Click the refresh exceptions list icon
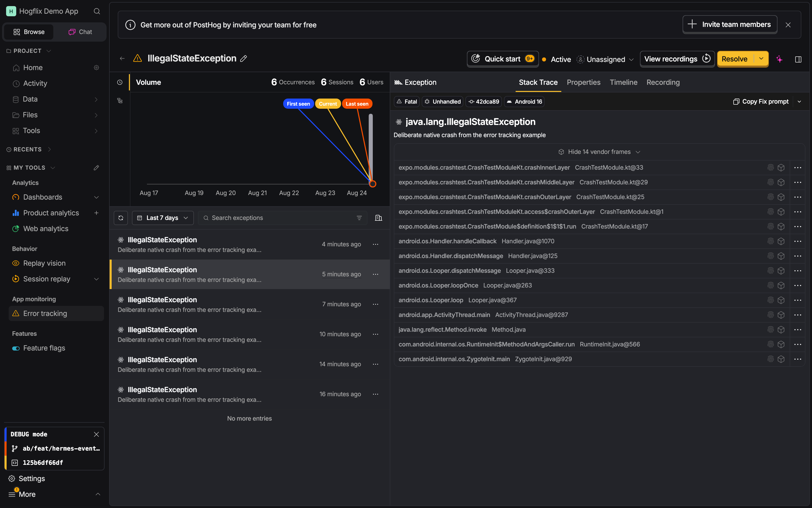Image resolution: width=812 pixels, height=508 pixels. [121, 218]
